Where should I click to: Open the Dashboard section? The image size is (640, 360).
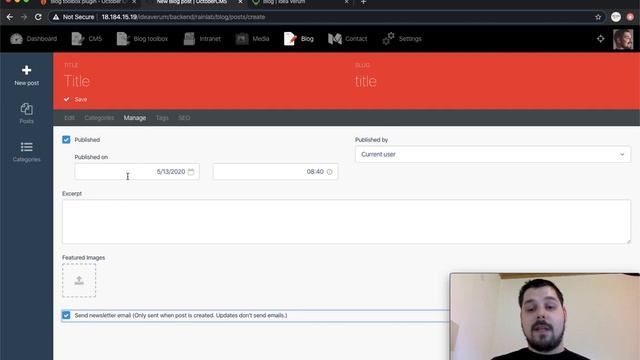click(33, 39)
